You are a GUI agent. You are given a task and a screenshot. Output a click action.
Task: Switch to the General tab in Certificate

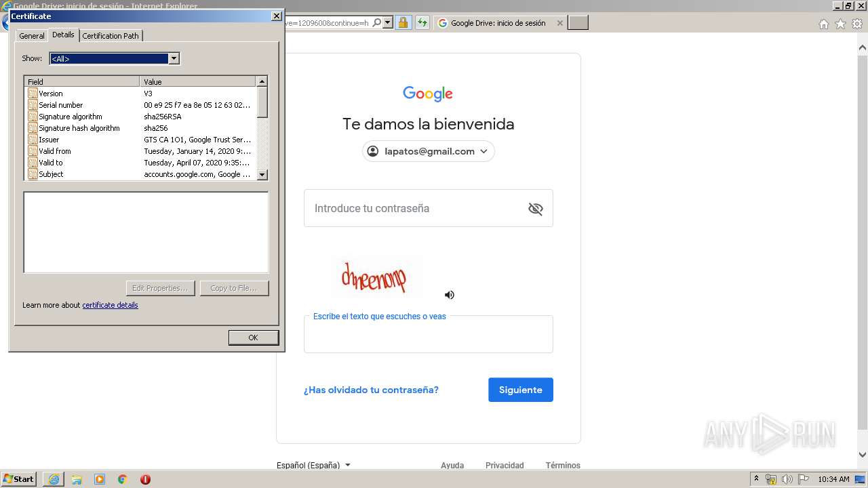tap(32, 36)
